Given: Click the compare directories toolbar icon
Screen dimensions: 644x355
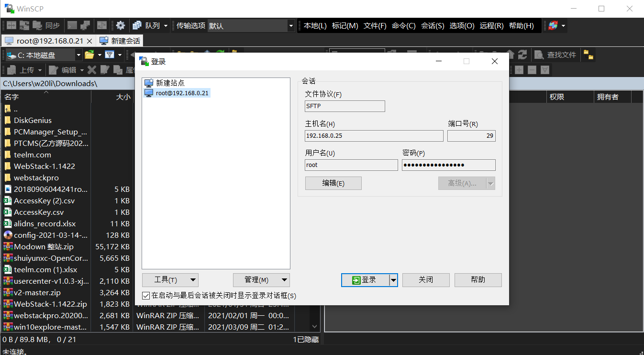Looking at the screenshot, I should pos(11,25).
